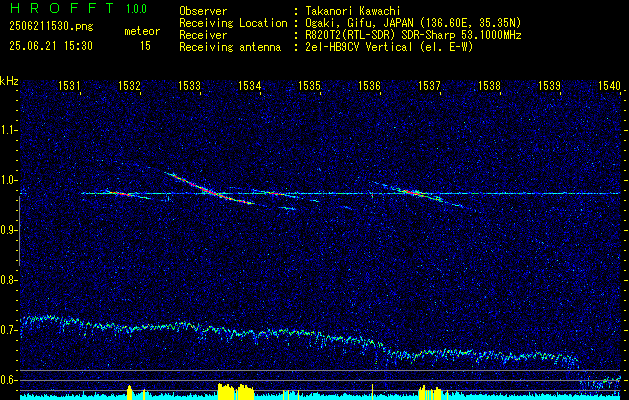Click the 1538 time marker
Image resolution: width=629 pixels, height=400 pixels.
click(489, 85)
